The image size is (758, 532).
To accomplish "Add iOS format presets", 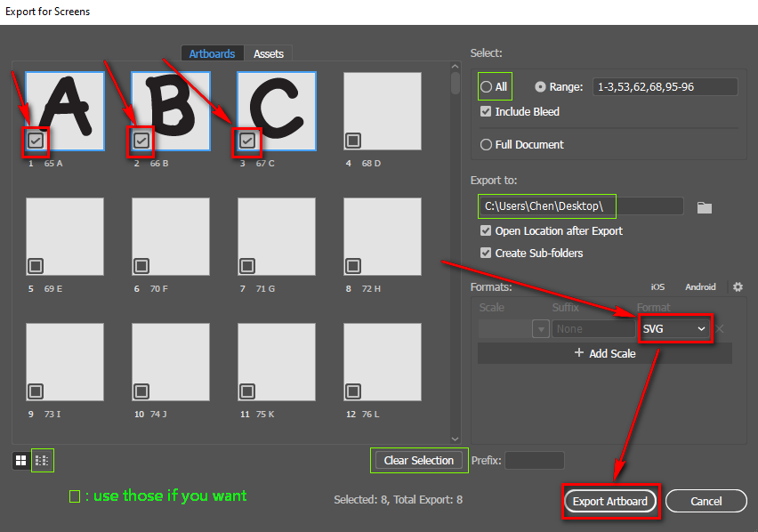I will point(657,287).
